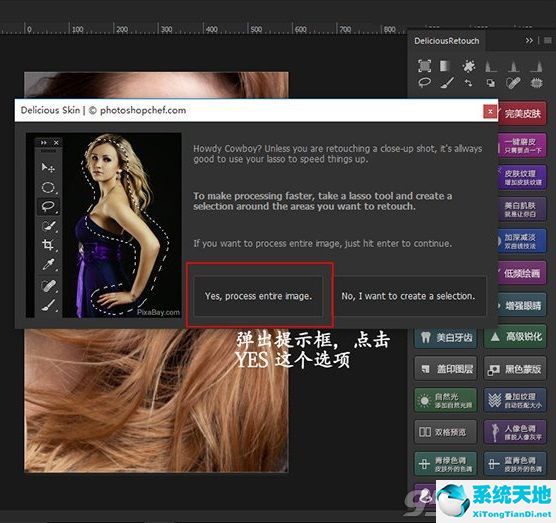Screen dimensions: 556x523
Task: Click the overlapping squares default colors icon
Action: pyautogui.click(x=491, y=83)
